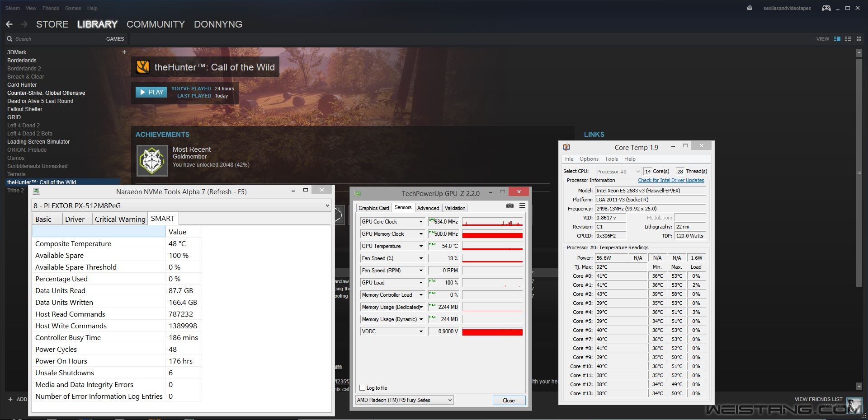Open the Validation tab in GPU-Z

point(455,208)
